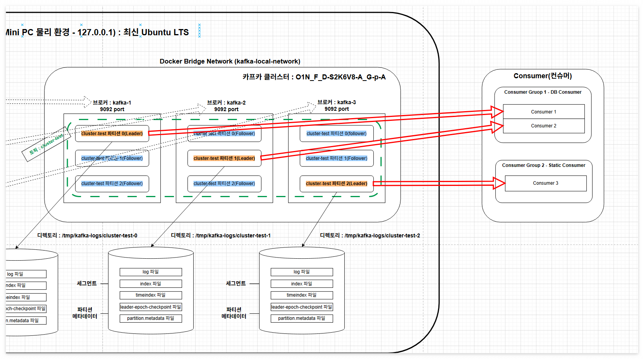This screenshot has height=359, width=644.
Task: Select the cluster-test 파티션 0(Leader) box in kafka-1
Action: [x=112, y=134]
